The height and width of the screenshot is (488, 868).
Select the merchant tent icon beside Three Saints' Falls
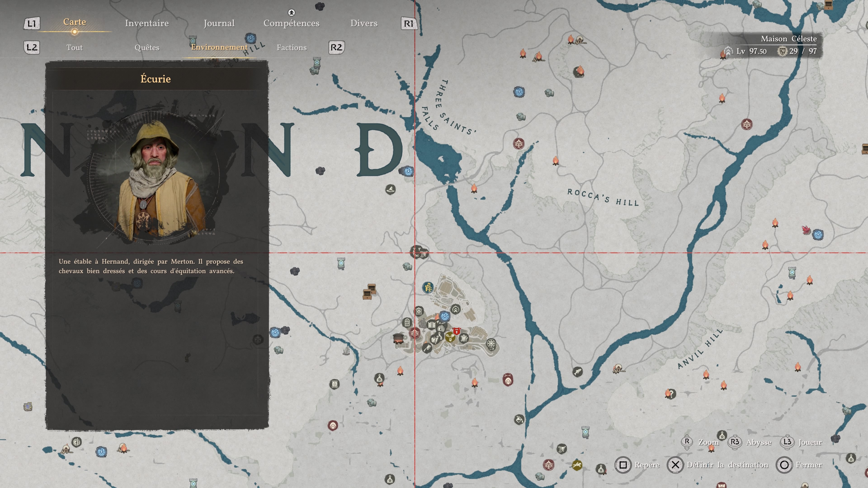(x=519, y=143)
